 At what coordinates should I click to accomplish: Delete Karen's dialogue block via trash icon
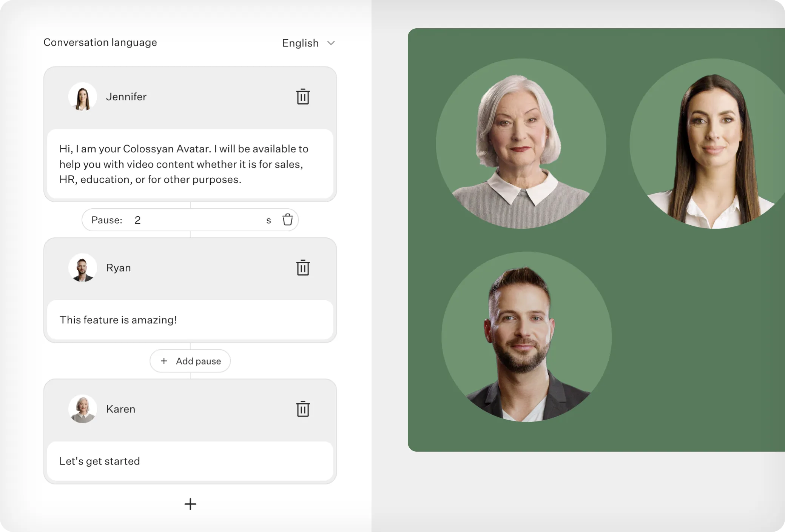pos(302,409)
